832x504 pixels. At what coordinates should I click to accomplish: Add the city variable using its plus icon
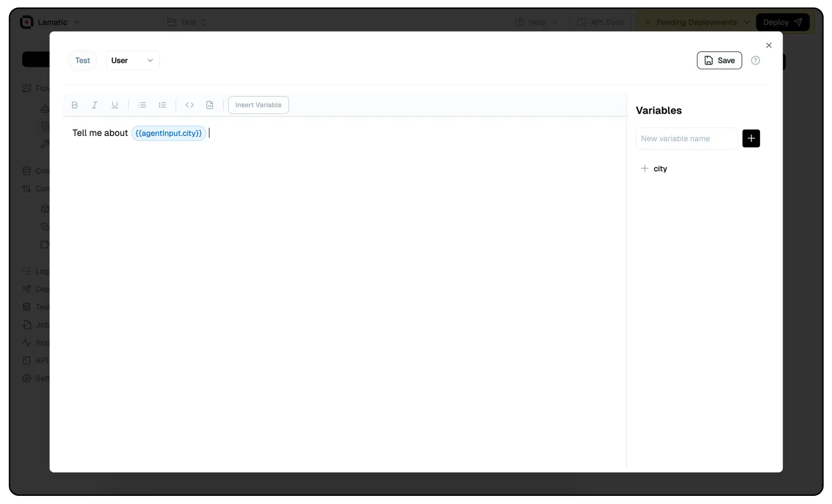(x=644, y=168)
